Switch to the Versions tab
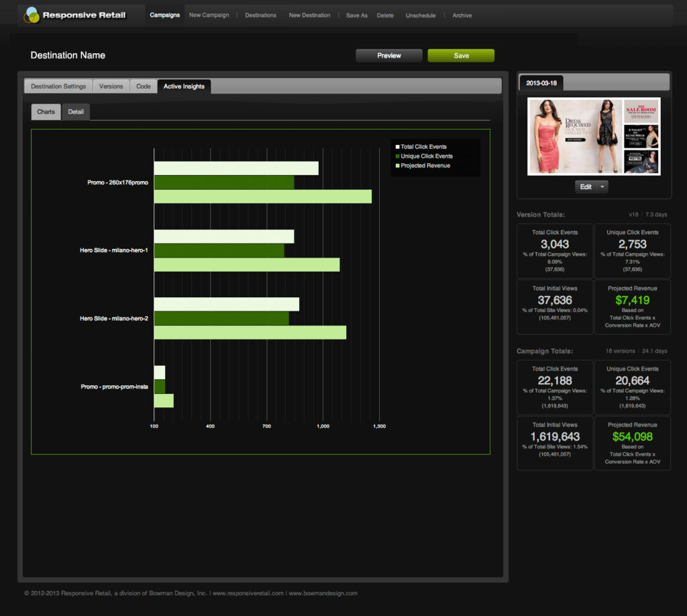 click(111, 87)
